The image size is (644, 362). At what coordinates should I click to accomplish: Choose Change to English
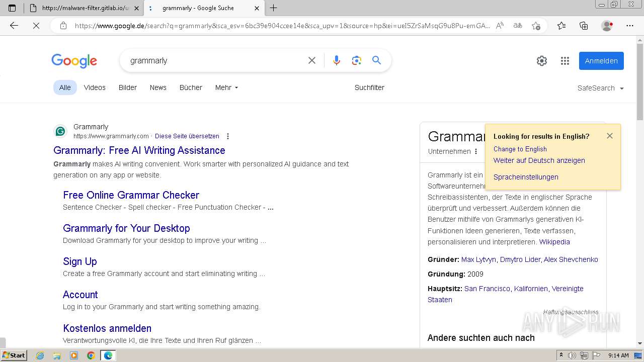[x=520, y=149]
